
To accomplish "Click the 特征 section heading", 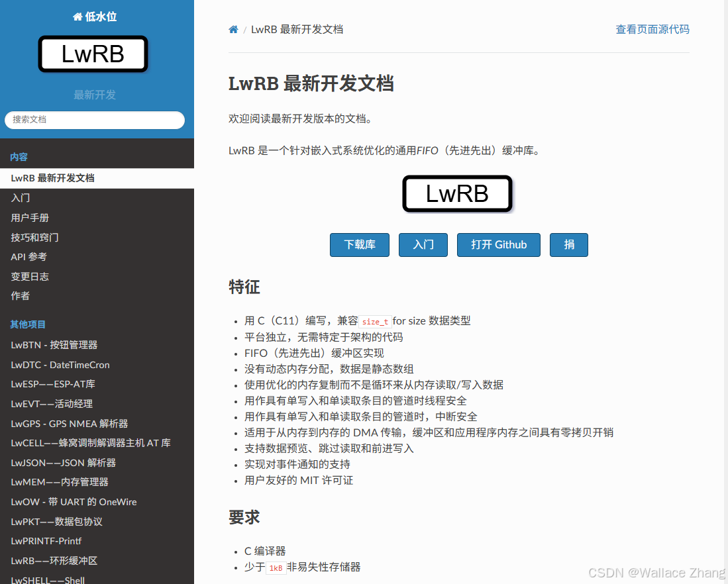I will click(x=244, y=287).
